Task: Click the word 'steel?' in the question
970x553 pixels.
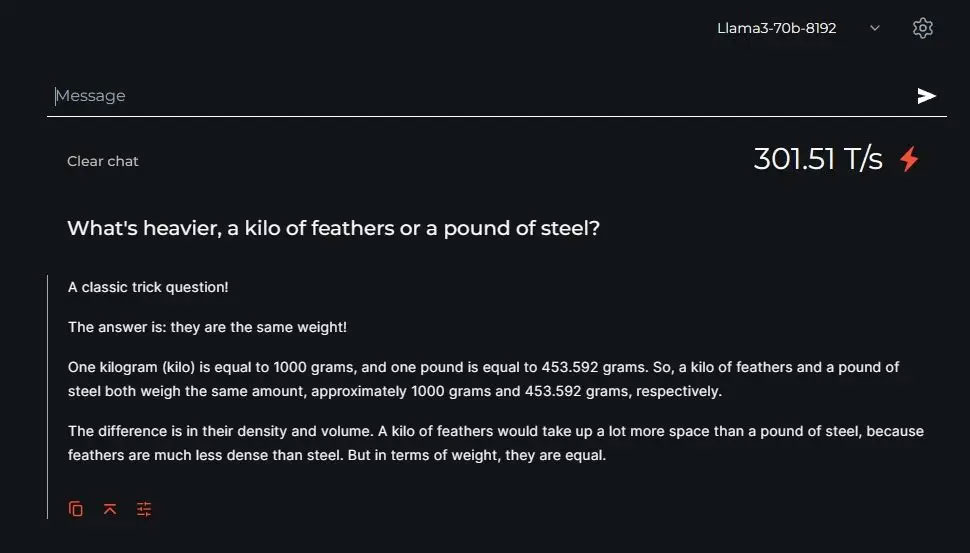Action: click(570, 228)
